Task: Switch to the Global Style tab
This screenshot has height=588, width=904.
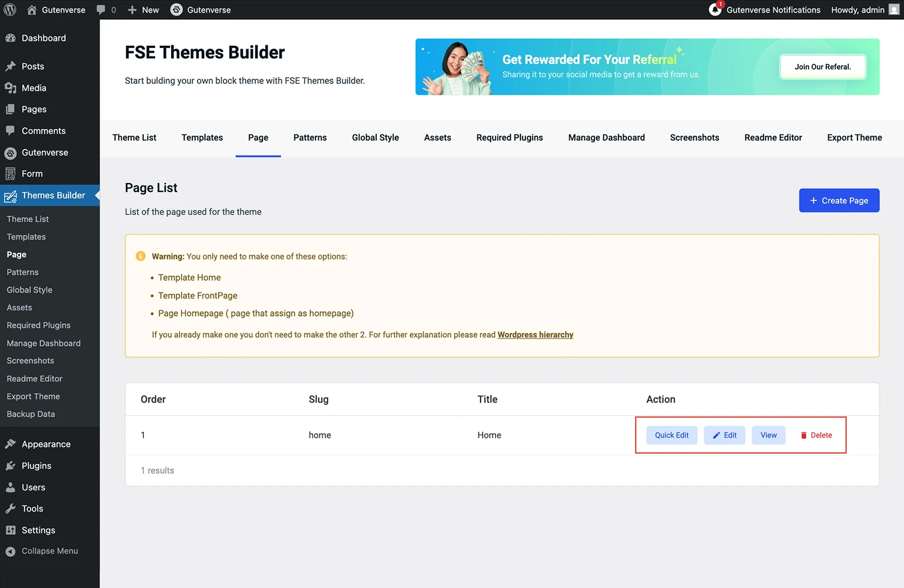Action: 375,138
